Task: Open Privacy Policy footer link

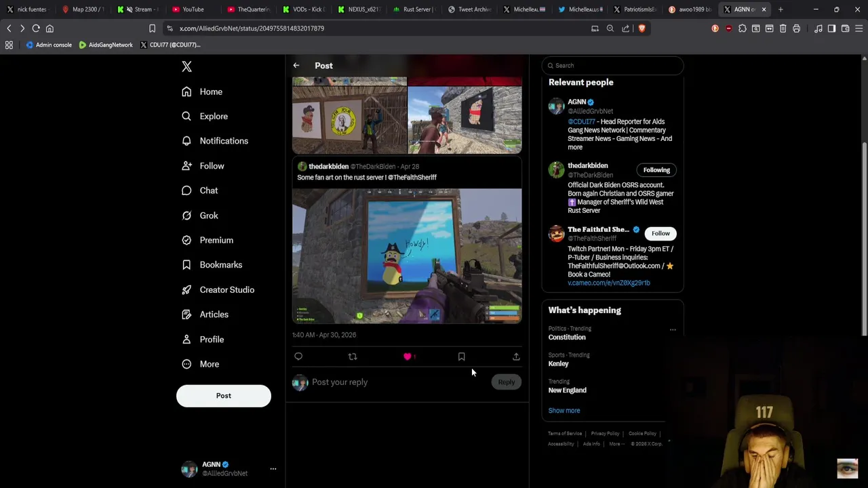Action: coord(605,434)
